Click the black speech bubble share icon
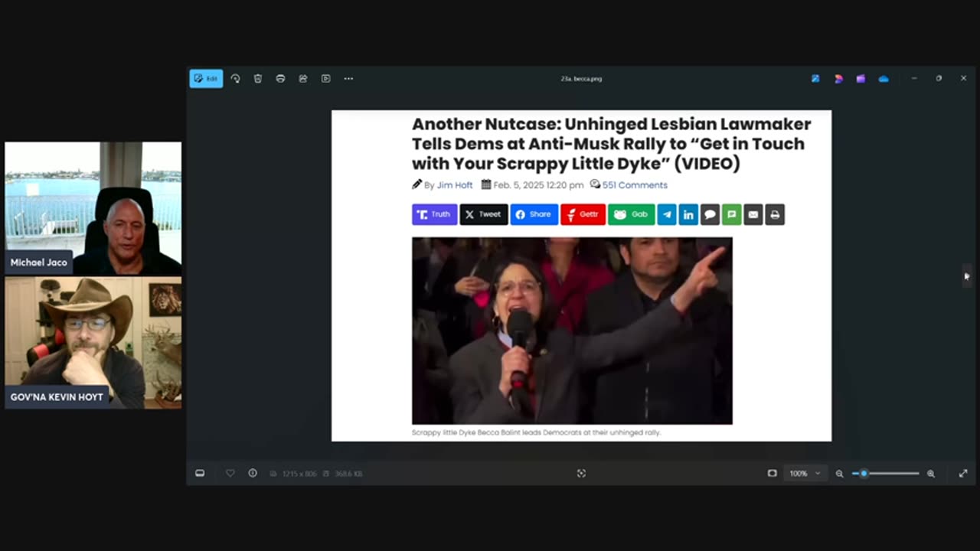The width and height of the screenshot is (980, 551). pyautogui.click(x=710, y=214)
